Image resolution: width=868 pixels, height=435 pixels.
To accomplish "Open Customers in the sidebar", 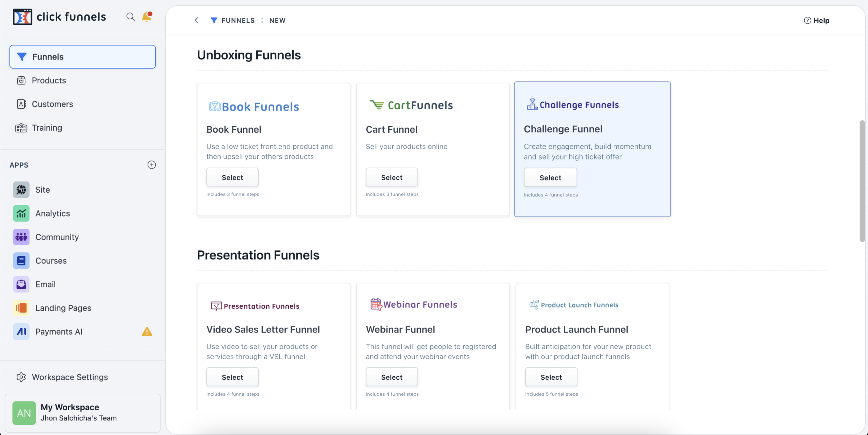I will tap(82, 104).
